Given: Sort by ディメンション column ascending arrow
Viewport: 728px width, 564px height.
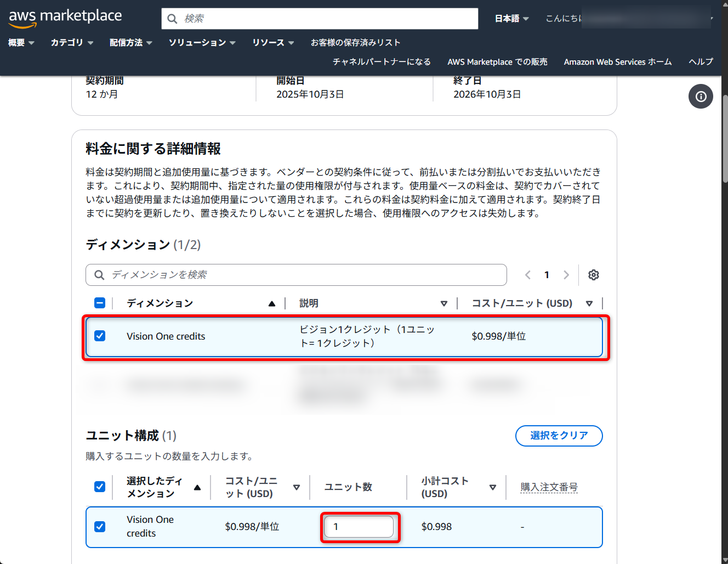Looking at the screenshot, I should click(x=271, y=303).
